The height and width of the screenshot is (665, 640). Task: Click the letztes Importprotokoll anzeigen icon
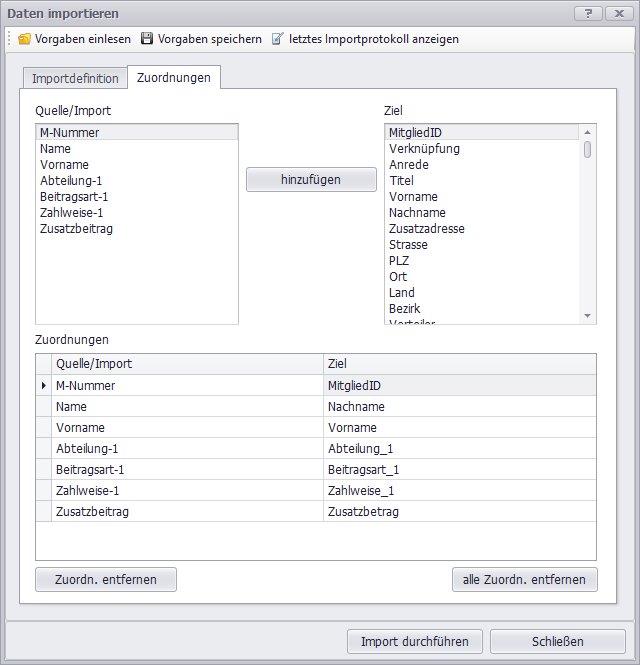click(278, 39)
